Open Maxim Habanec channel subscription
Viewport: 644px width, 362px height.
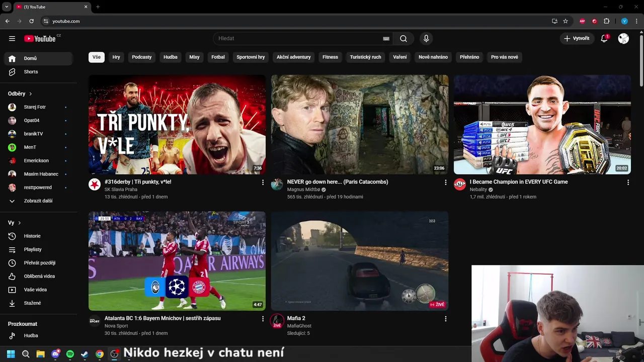coord(38,174)
